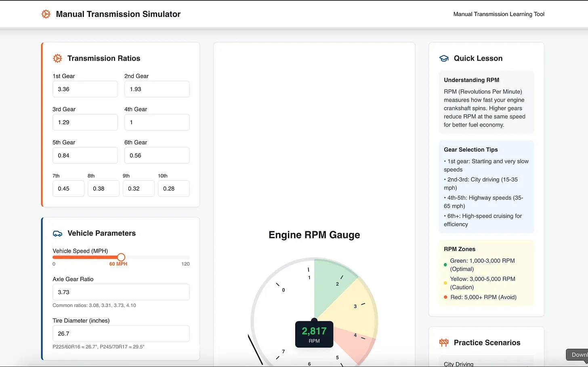Click the Manual Transmission Learning Tool link
This screenshot has height=367, width=588.
click(499, 14)
